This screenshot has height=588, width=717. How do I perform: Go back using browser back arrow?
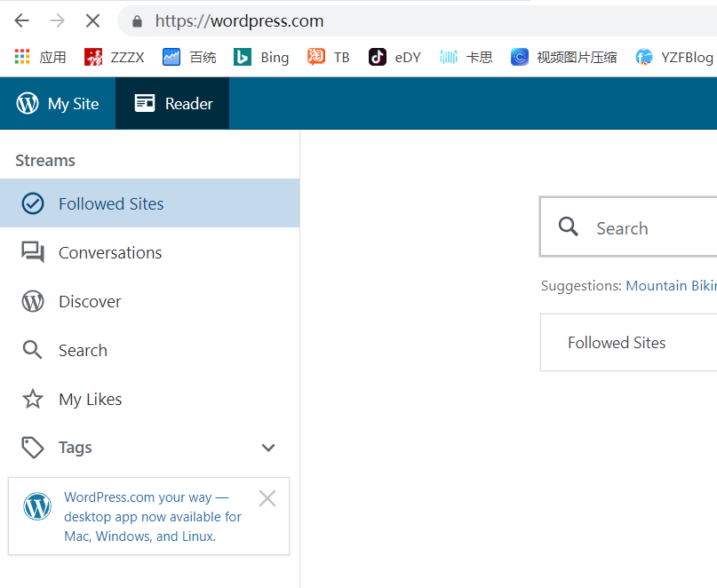pyautogui.click(x=22, y=20)
